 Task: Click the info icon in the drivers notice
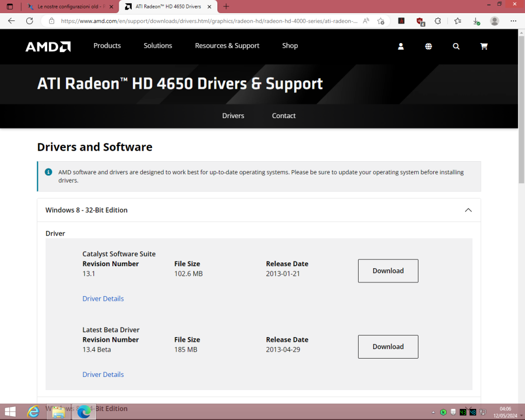(48, 172)
